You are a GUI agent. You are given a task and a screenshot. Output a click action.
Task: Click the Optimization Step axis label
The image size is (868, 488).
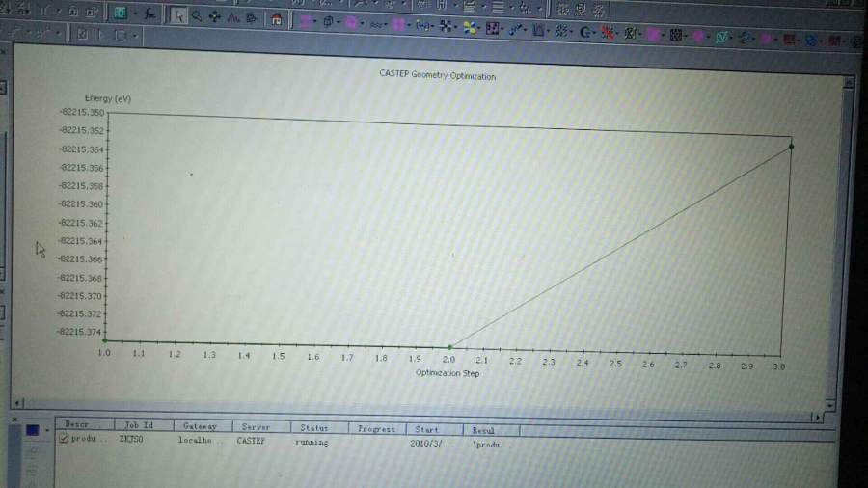coord(448,373)
